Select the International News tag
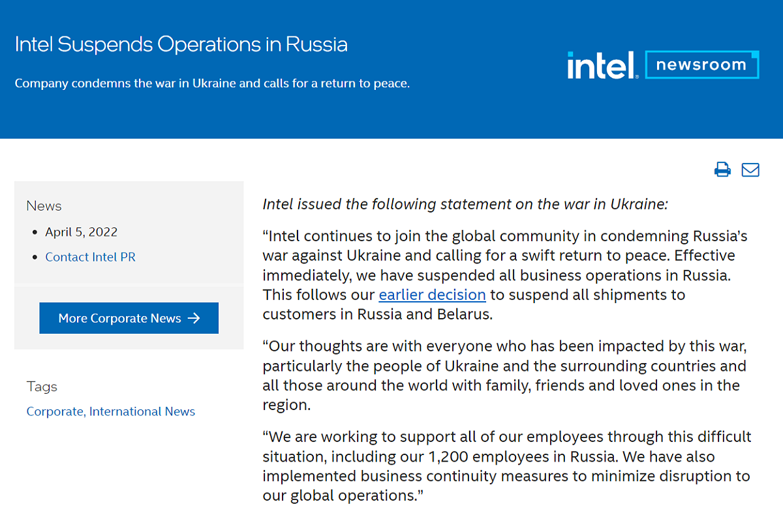The width and height of the screenshot is (783, 532). [x=142, y=411]
